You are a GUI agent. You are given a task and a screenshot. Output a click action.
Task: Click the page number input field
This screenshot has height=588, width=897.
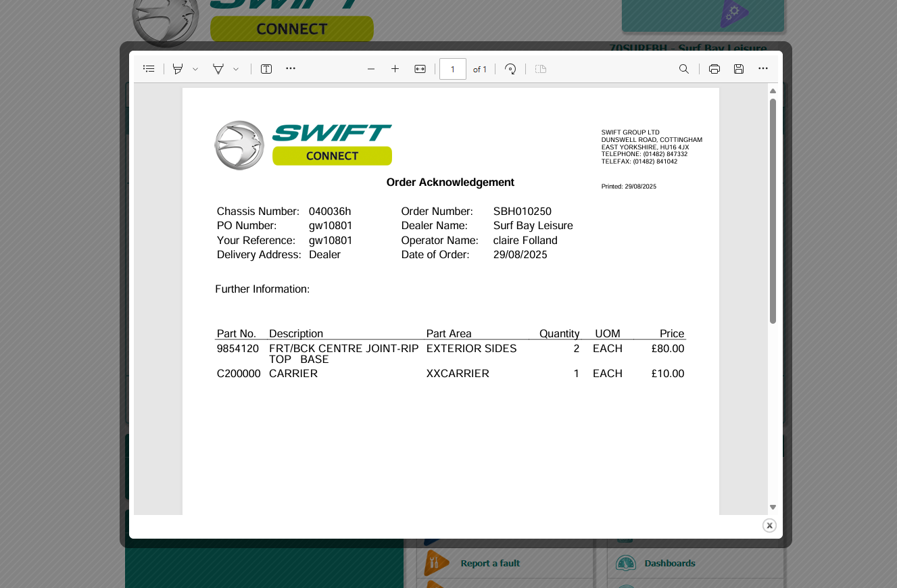pos(453,69)
